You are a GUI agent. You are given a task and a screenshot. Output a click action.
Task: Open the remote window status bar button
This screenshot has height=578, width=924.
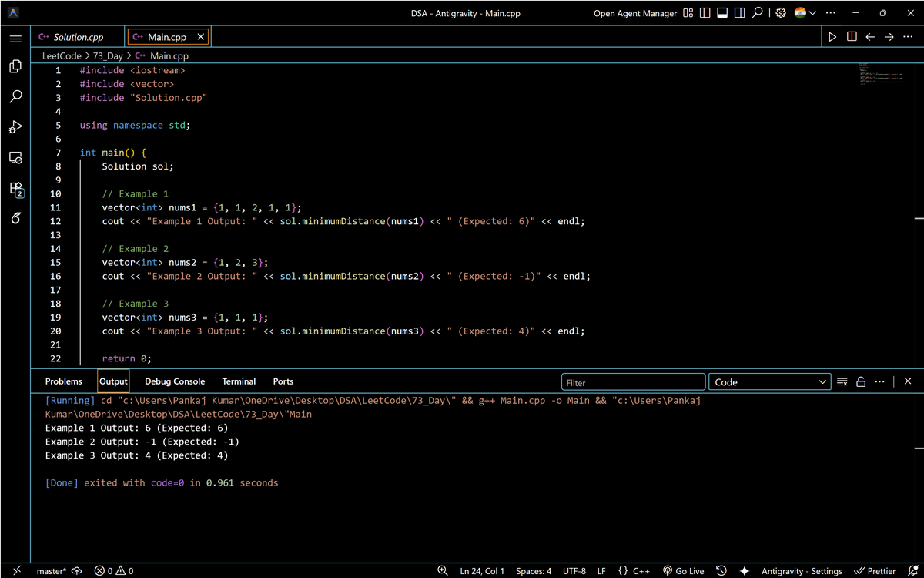pyautogui.click(x=16, y=571)
